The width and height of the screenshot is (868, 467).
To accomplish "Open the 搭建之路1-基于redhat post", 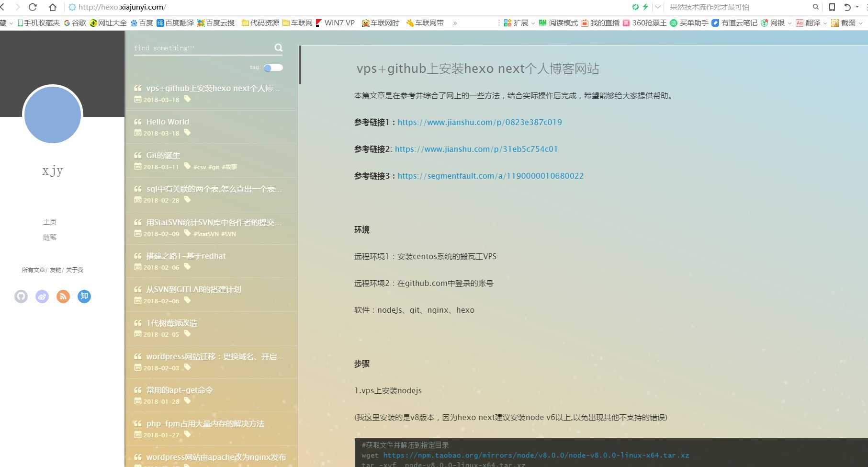I will coord(186,256).
